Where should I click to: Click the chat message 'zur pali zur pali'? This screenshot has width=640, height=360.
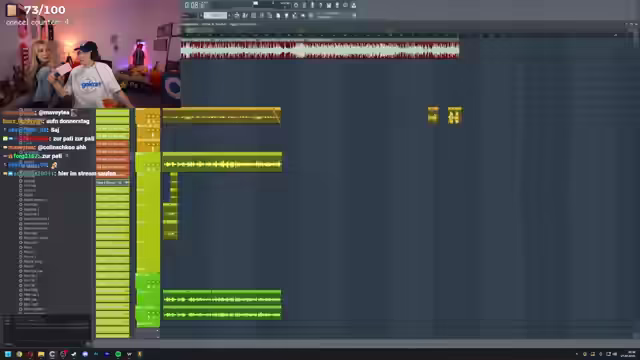(74, 139)
